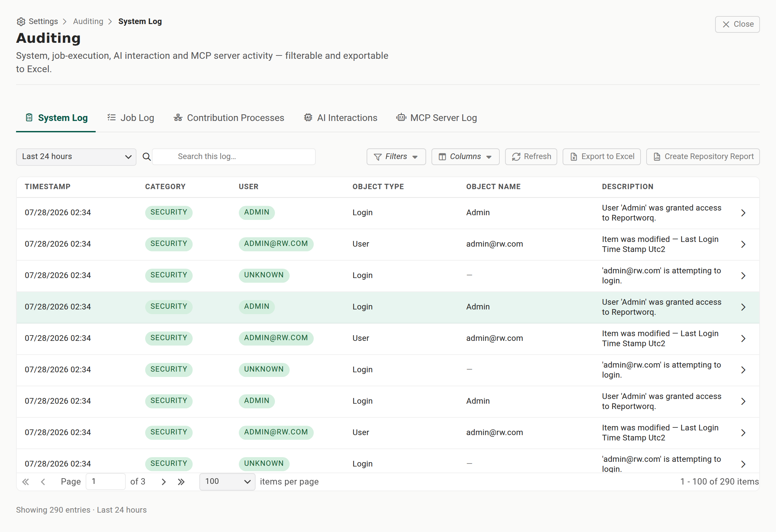Image resolution: width=776 pixels, height=532 pixels.
Task: Click the MCP Server Log robot icon
Action: point(401,118)
